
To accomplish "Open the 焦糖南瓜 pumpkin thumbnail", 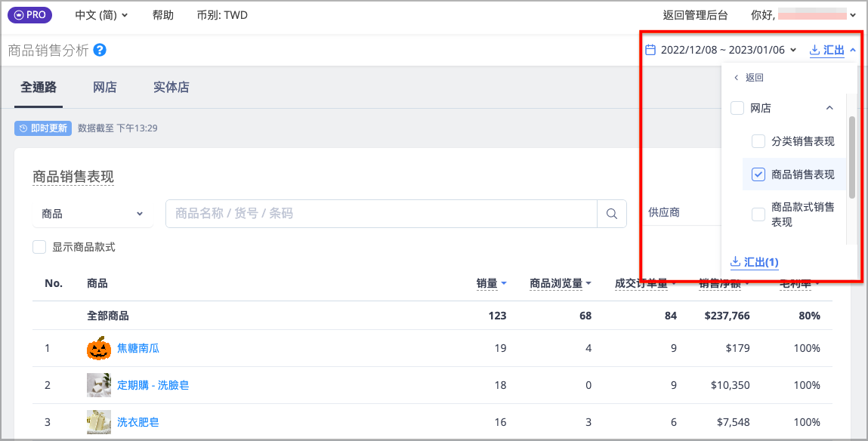I will [x=99, y=348].
